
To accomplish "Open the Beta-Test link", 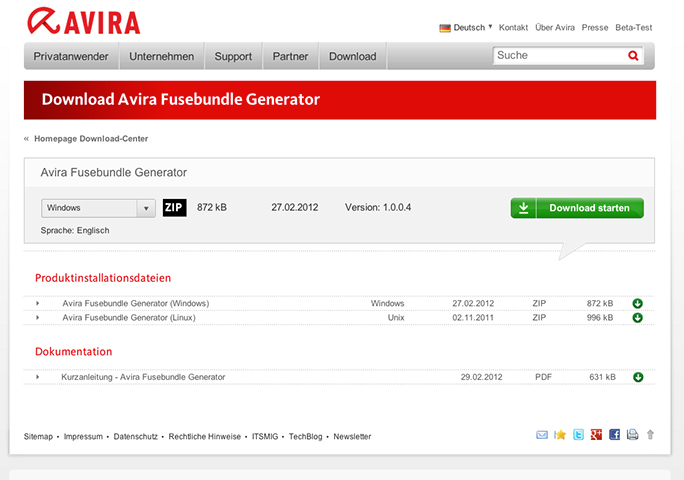I will [x=634, y=27].
